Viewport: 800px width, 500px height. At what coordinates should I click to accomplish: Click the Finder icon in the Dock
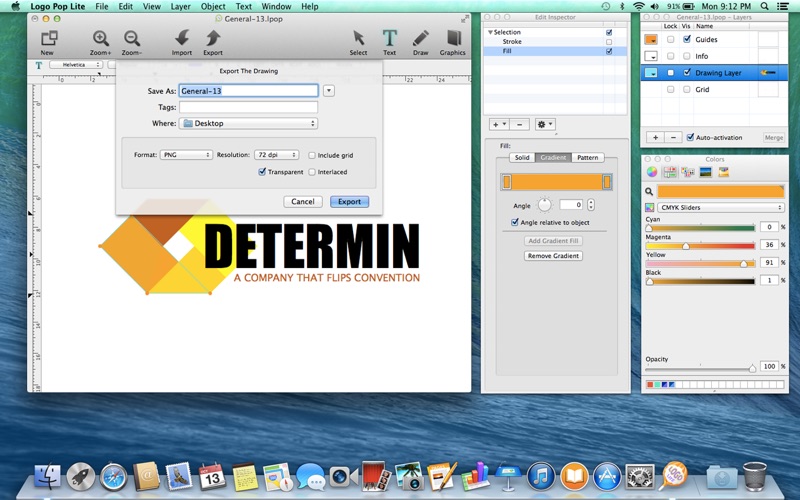(47, 477)
